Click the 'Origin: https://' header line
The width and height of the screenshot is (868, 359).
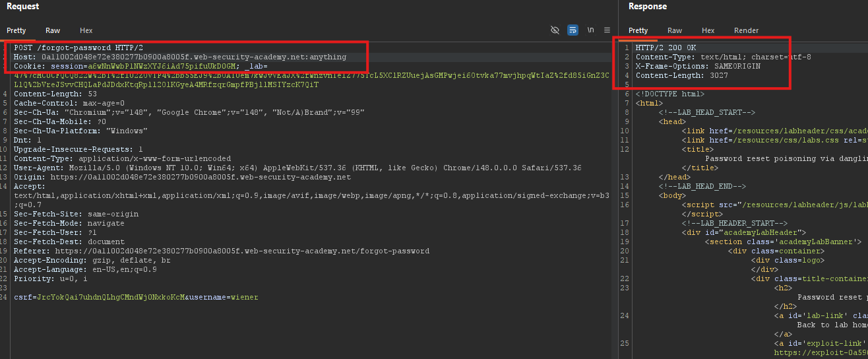pos(182,178)
